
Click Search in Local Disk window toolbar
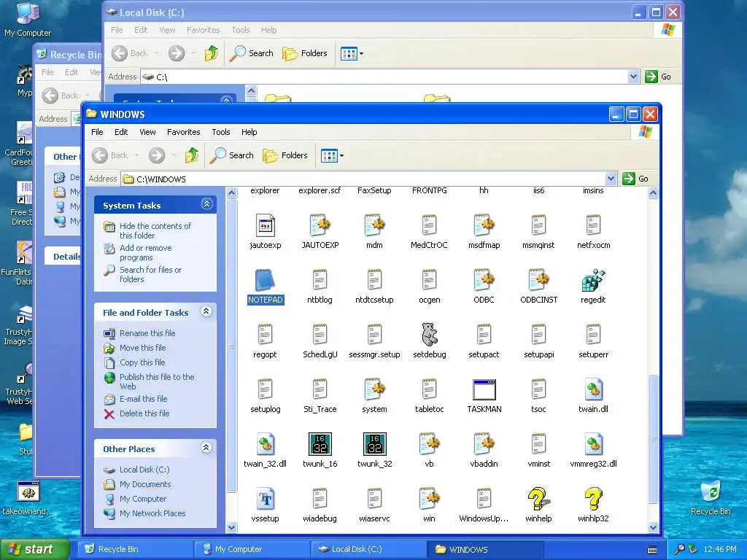tap(252, 53)
